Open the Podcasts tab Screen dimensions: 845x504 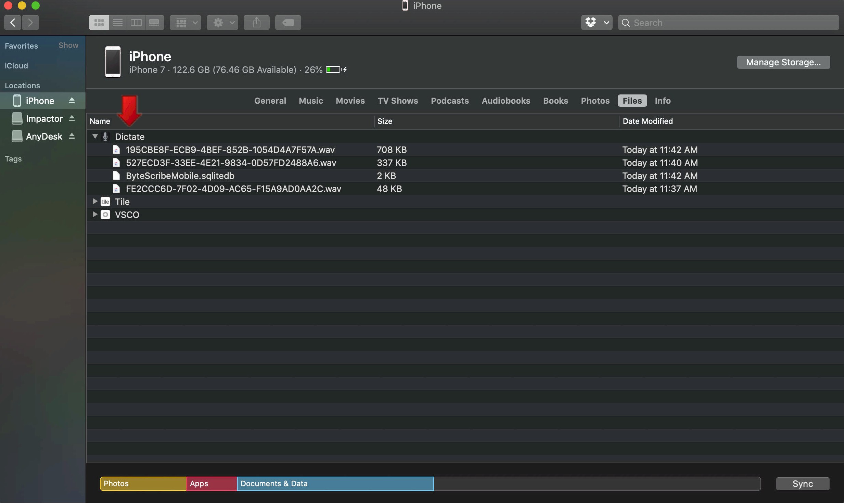coord(450,101)
